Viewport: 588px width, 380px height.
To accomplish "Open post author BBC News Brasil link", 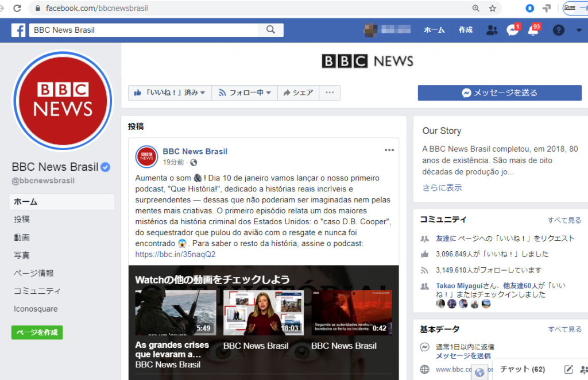I will (x=195, y=151).
